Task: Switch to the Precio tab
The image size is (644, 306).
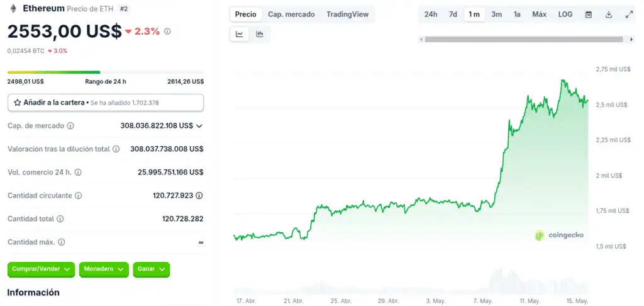Action: click(246, 14)
